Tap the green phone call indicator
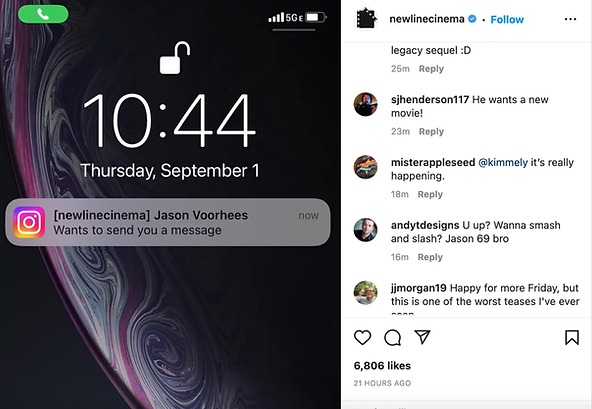 43,14
